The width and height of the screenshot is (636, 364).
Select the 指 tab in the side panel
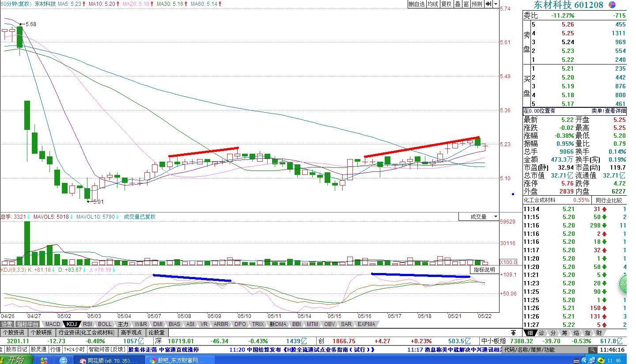tap(587, 333)
